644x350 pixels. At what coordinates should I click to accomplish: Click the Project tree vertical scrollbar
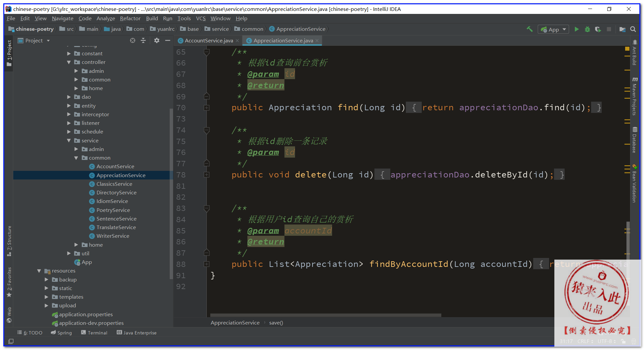point(171,194)
